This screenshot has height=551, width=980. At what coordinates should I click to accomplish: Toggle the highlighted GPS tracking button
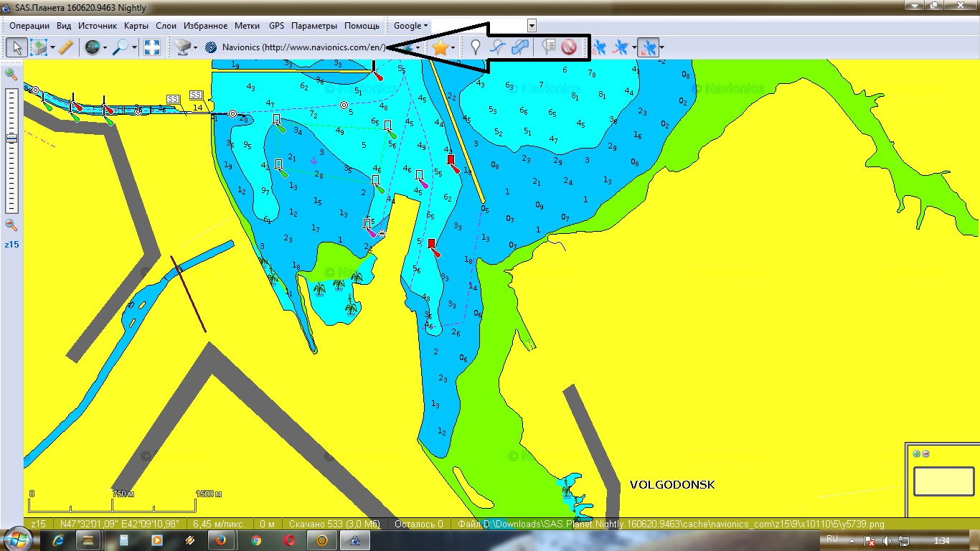click(x=647, y=47)
